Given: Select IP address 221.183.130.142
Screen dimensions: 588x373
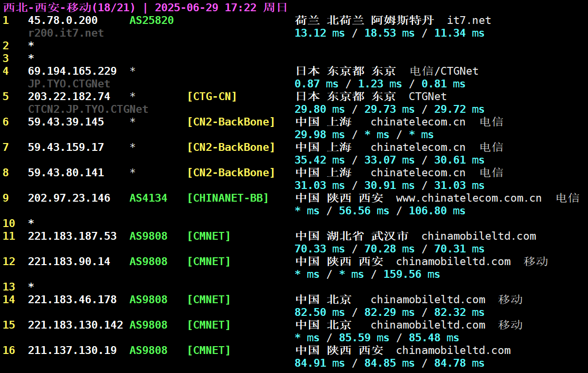Looking at the screenshot, I should [75, 325].
